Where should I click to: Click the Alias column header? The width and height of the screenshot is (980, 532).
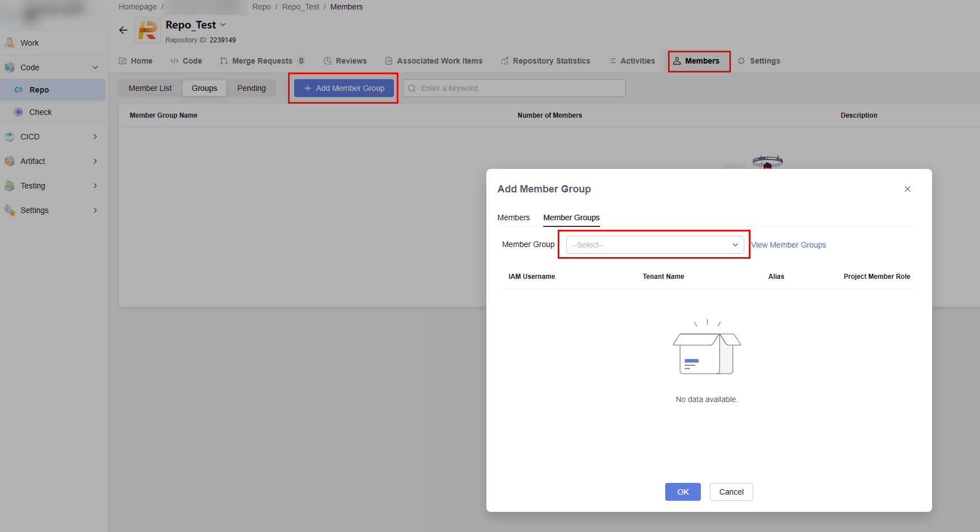coord(776,277)
